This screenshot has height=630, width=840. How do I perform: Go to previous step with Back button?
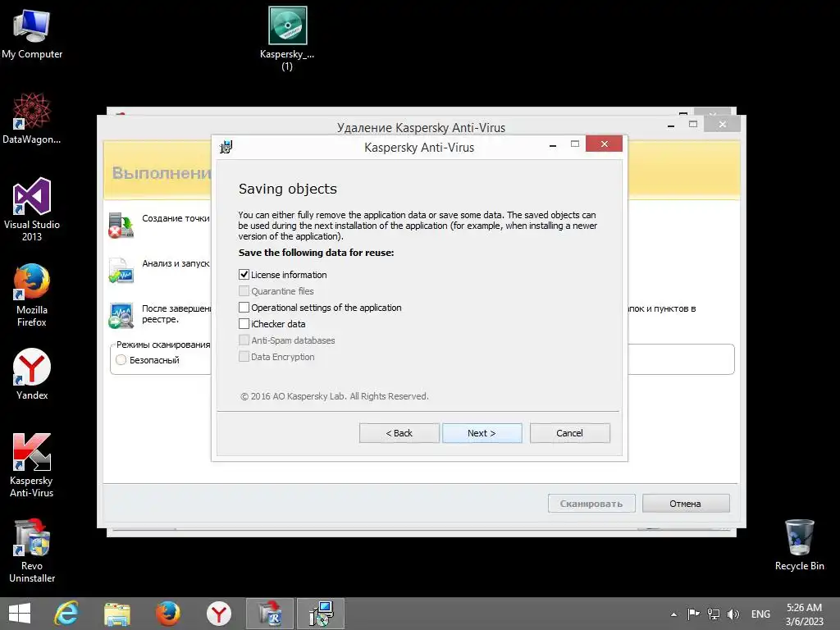tap(399, 433)
